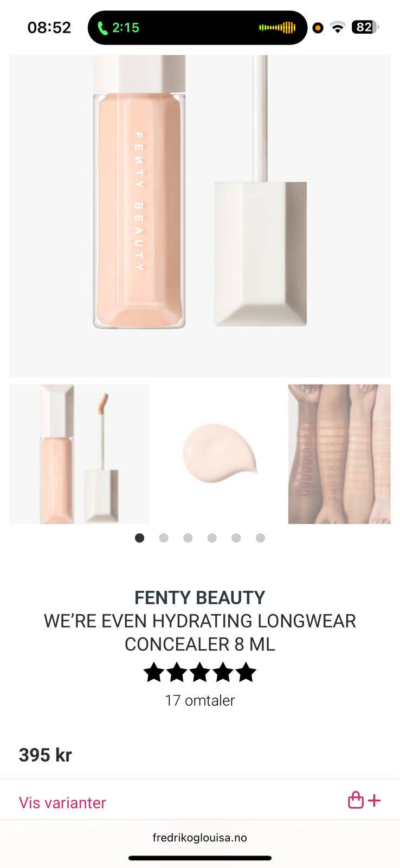
Task: Open the concealer with open wand thumbnail
Action: (x=79, y=454)
